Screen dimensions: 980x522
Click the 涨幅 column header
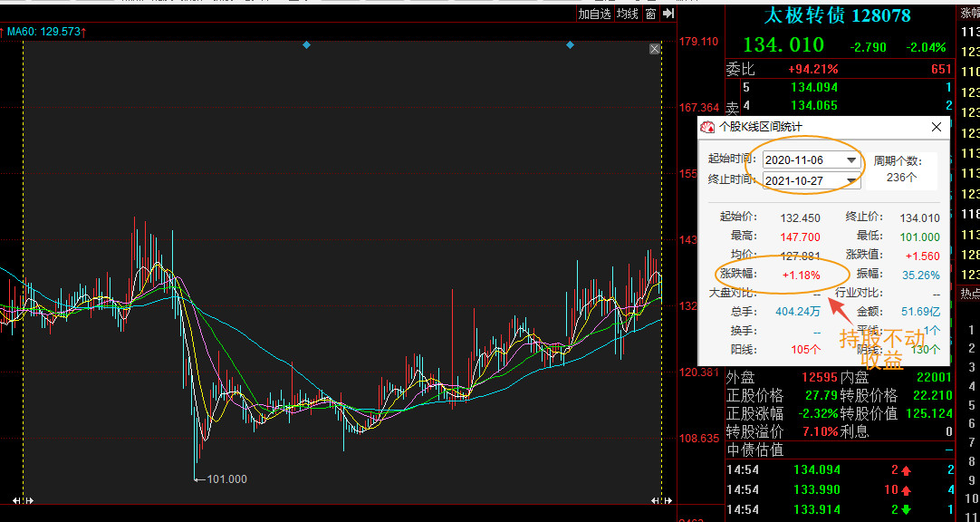(x=971, y=13)
